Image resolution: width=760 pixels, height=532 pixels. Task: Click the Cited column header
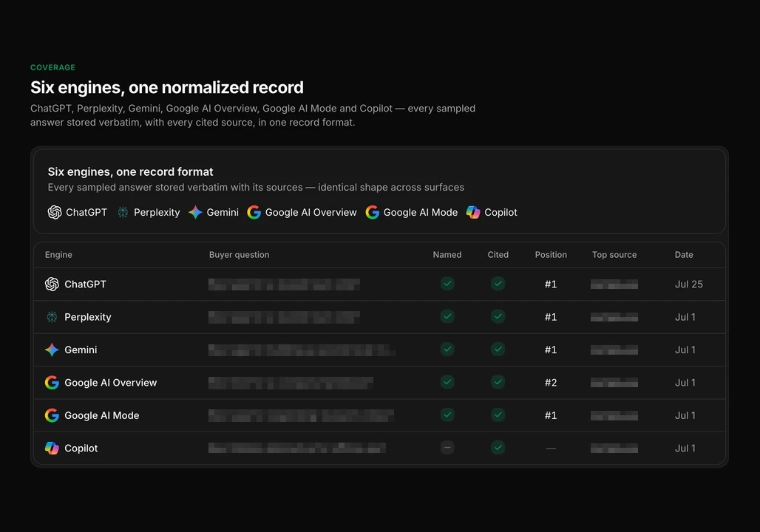point(498,255)
